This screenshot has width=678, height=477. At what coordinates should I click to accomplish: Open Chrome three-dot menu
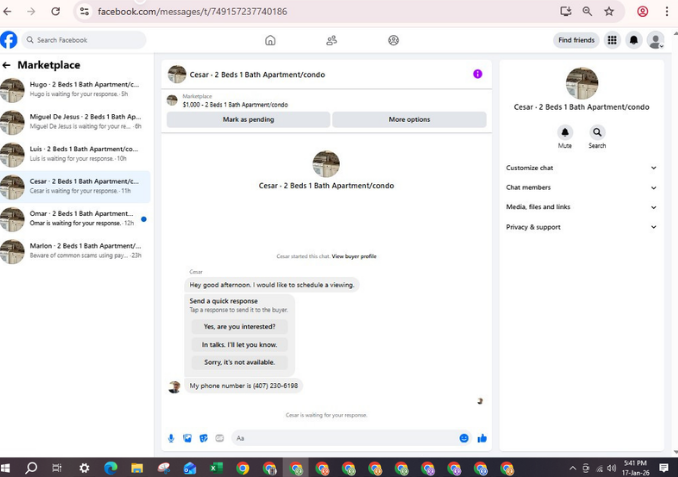click(x=667, y=11)
